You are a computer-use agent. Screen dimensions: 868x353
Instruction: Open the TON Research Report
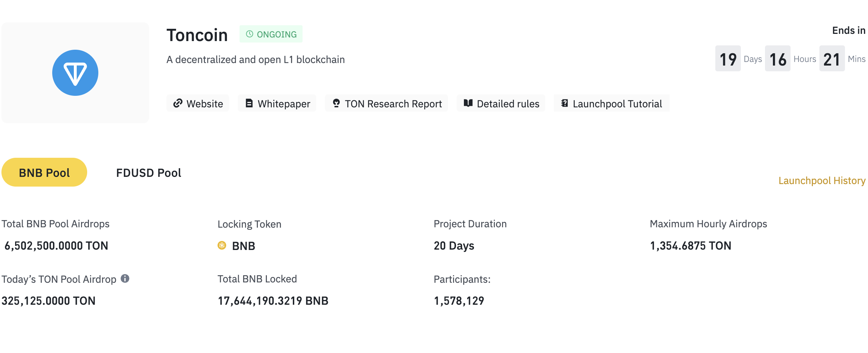tap(386, 103)
